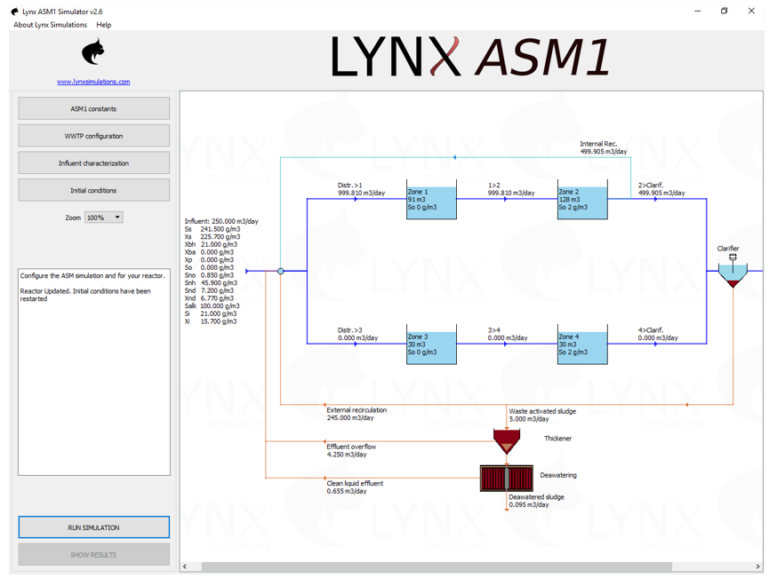The image size is (768, 578).
Task: Restore down the simulator window
Action: (724, 11)
